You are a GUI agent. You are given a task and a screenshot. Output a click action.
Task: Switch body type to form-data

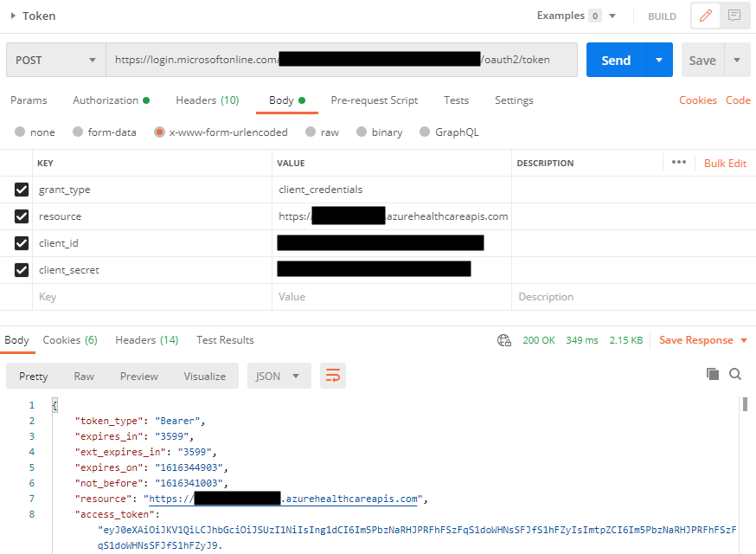click(x=78, y=132)
